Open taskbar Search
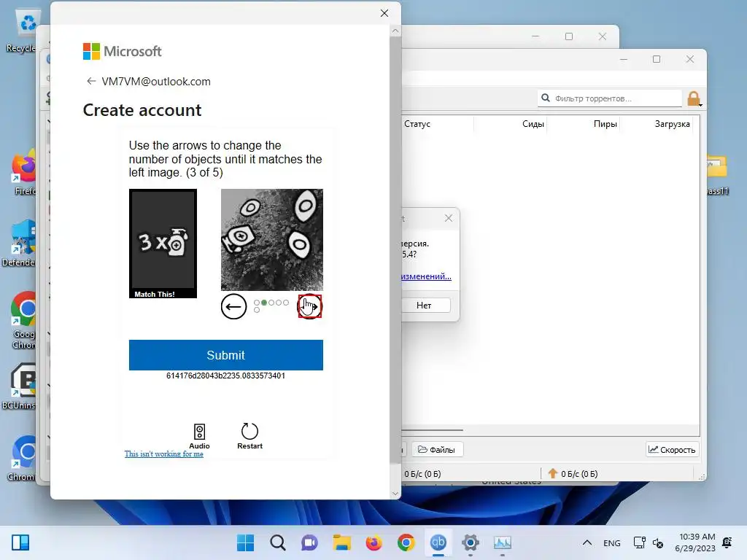Screen dimensions: 747x560 pyautogui.click(x=278, y=542)
